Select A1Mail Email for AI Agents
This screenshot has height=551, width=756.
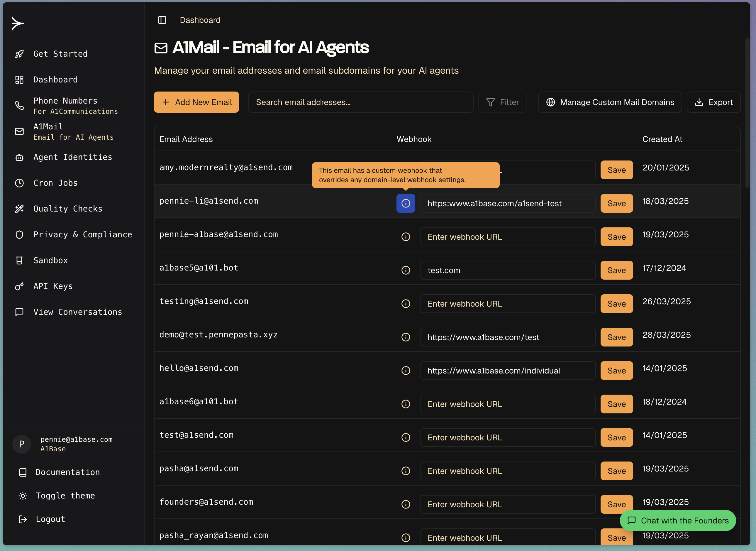(x=73, y=131)
